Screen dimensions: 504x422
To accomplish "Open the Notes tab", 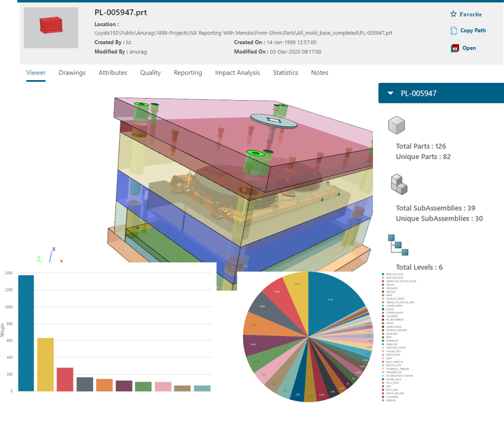I will click(319, 72).
